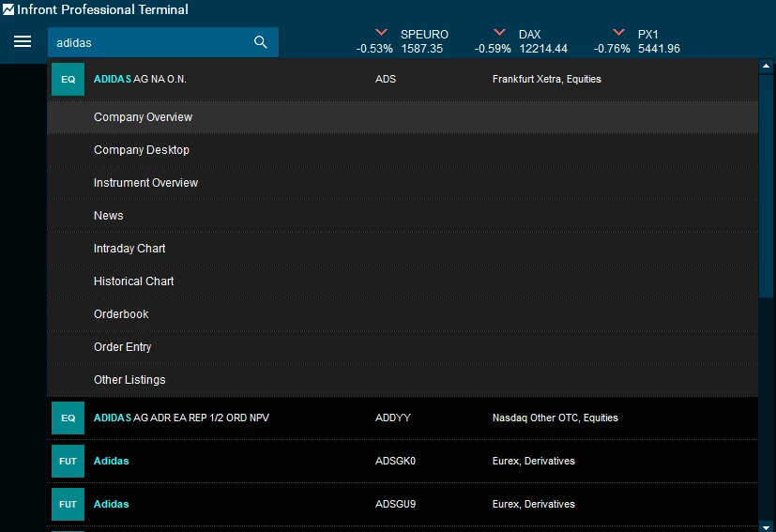Open the Intraday Chart option
The image size is (776, 532).
129,249
